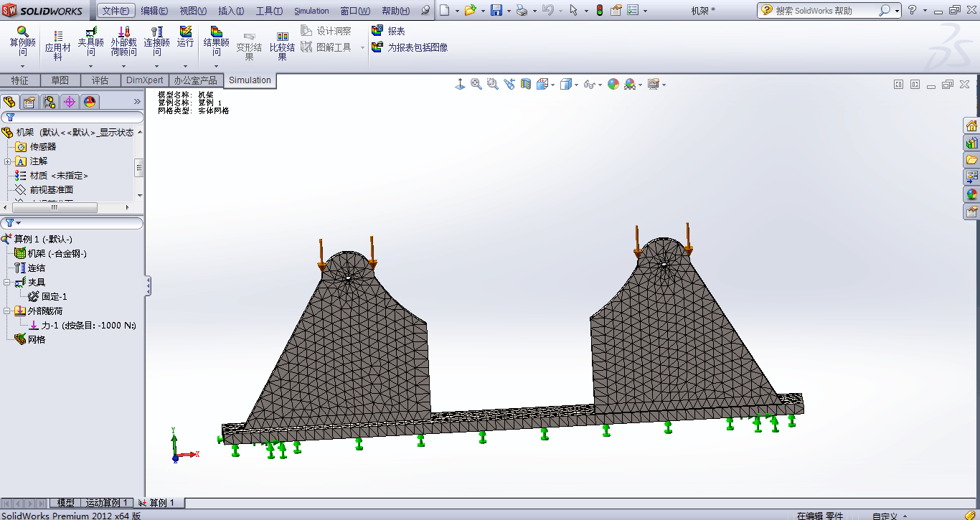This screenshot has height=520, width=980.
Task: Toggle the 变形结果 deformed result display
Action: point(249,43)
